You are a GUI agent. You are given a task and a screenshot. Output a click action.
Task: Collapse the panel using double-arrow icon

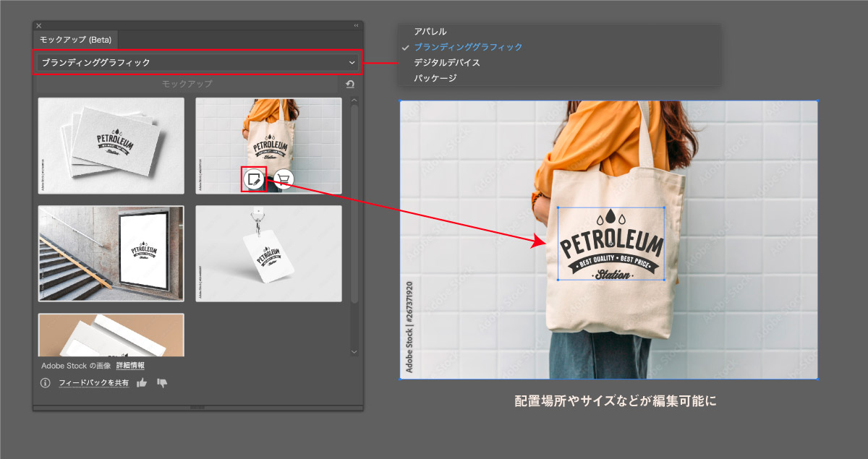coord(356,25)
